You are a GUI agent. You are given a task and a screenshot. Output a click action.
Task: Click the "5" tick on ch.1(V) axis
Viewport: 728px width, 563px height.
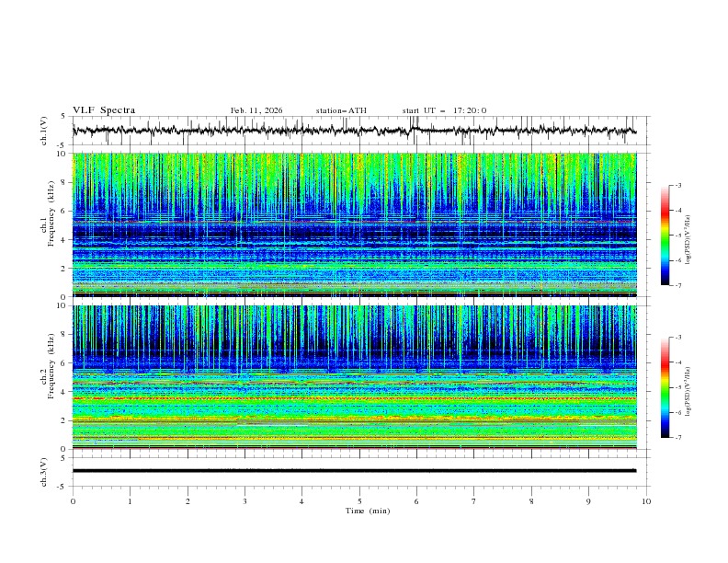pyautogui.click(x=64, y=116)
